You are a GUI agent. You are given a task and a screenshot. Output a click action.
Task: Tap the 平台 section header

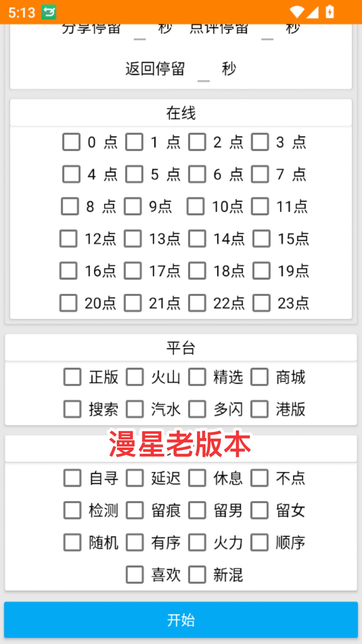(181, 348)
